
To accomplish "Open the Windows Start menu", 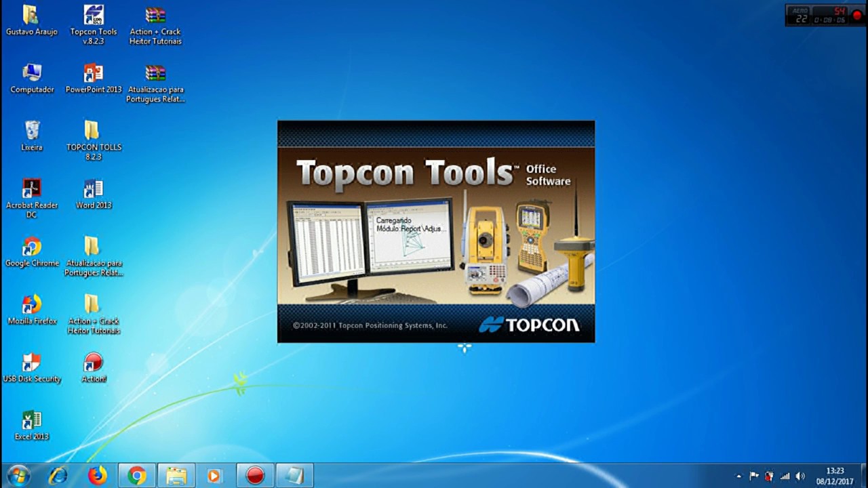I will click(18, 476).
